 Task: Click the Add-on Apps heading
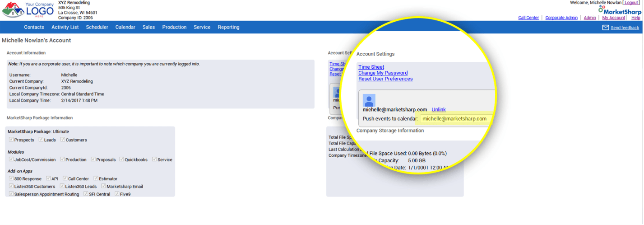point(19,171)
